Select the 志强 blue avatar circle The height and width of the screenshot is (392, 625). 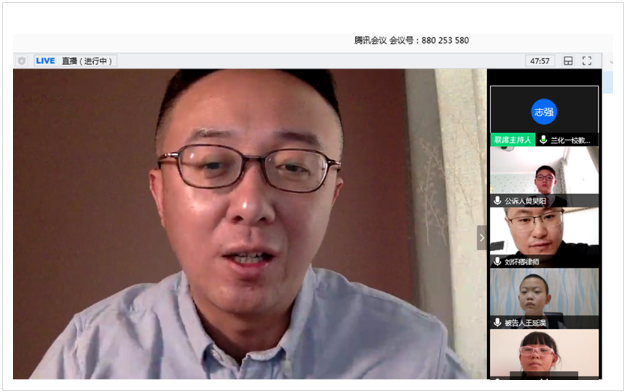544,112
